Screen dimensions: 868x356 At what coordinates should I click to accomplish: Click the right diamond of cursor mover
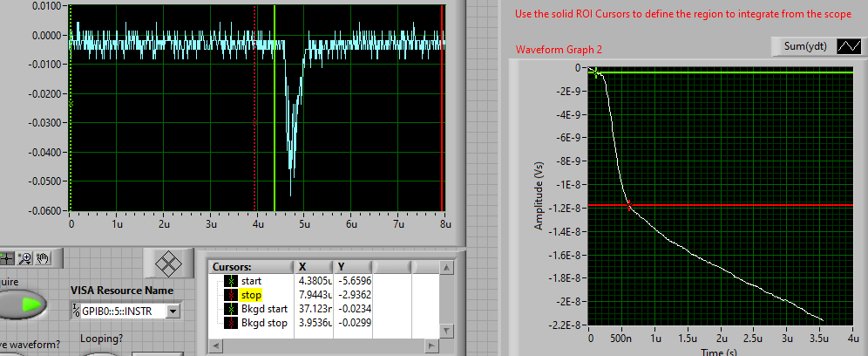(x=177, y=263)
